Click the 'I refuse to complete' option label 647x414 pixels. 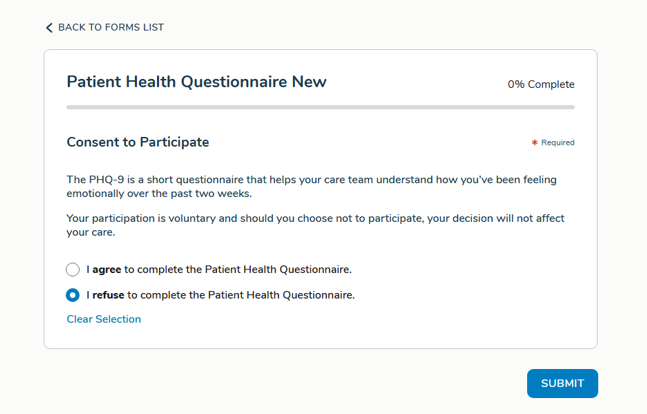click(221, 295)
